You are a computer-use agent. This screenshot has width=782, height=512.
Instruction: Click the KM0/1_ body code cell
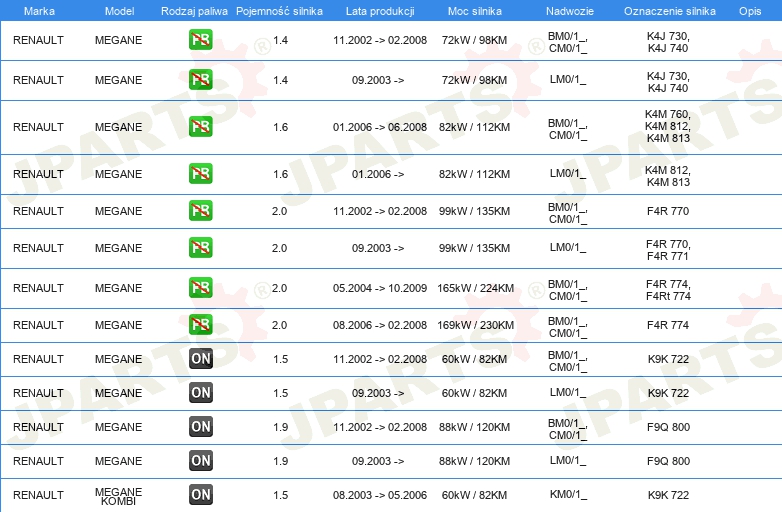coord(568,494)
